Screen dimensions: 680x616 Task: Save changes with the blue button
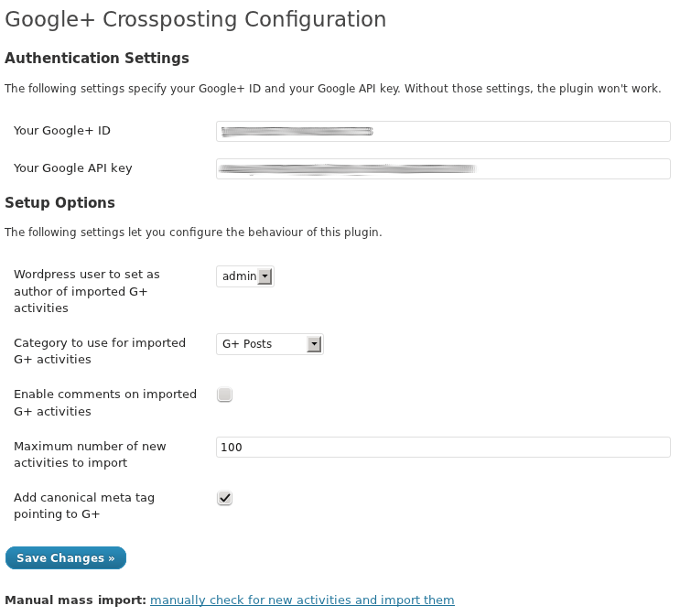[66, 557]
